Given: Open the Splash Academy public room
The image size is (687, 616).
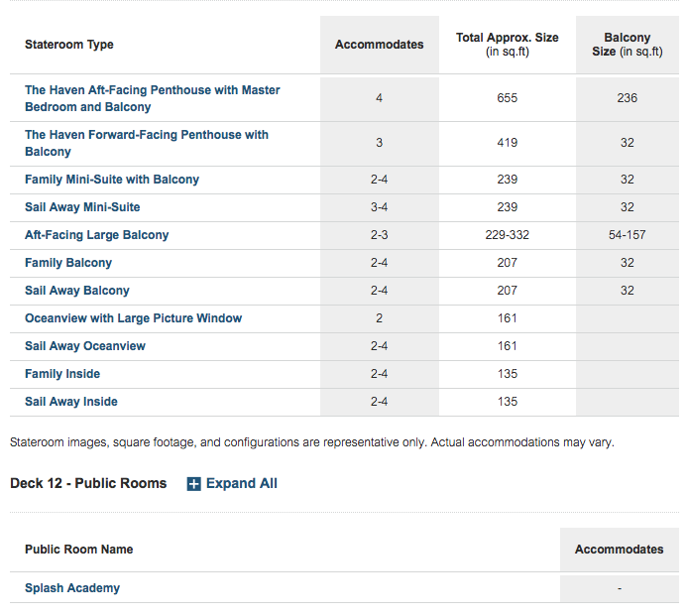Looking at the screenshot, I should pos(72,588).
